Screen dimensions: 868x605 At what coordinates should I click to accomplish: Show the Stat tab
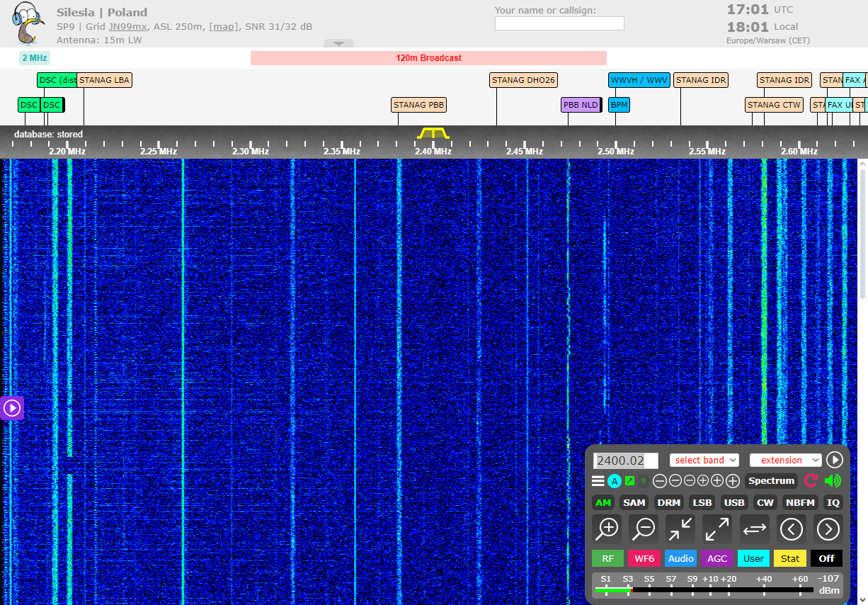click(790, 558)
